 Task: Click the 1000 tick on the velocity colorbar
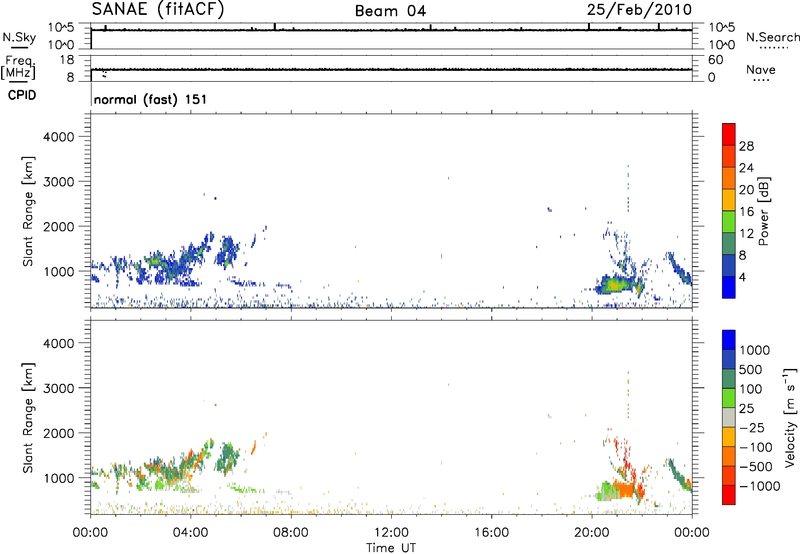tap(755, 350)
